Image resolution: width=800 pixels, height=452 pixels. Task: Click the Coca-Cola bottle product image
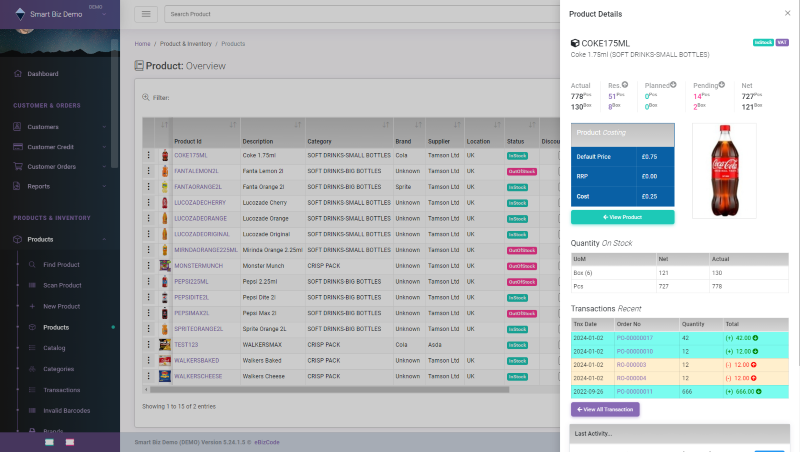pyautogui.click(x=724, y=171)
